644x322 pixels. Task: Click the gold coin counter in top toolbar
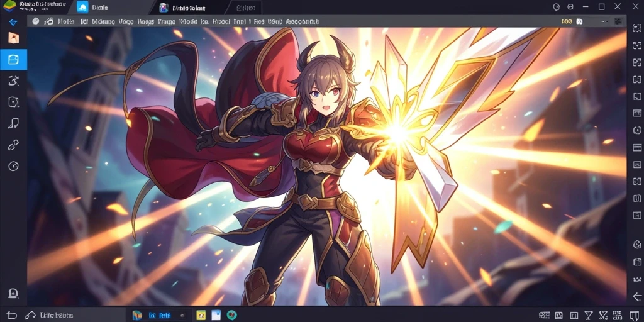click(567, 21)
